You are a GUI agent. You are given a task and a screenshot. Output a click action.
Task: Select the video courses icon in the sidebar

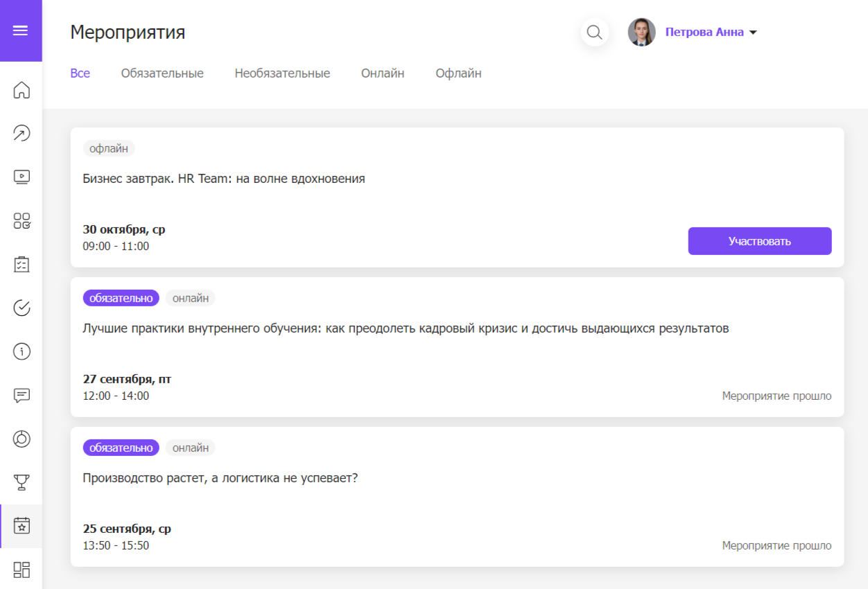coord(21,177)
